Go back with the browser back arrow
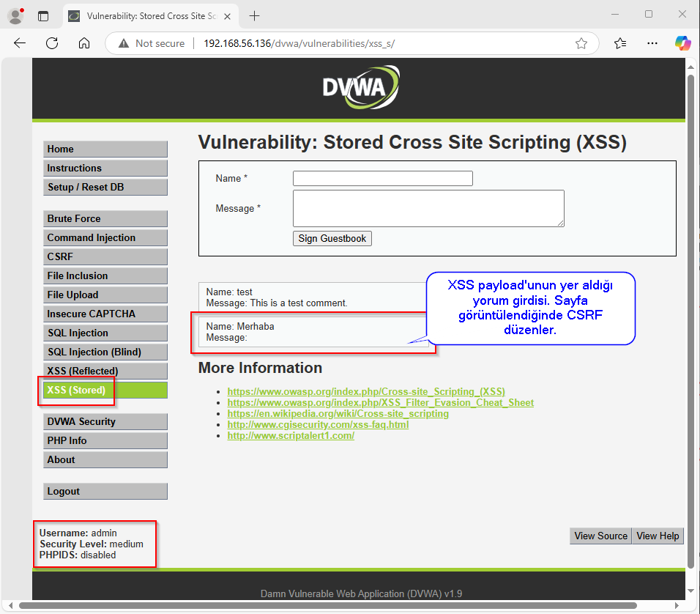 click(20, 43)
